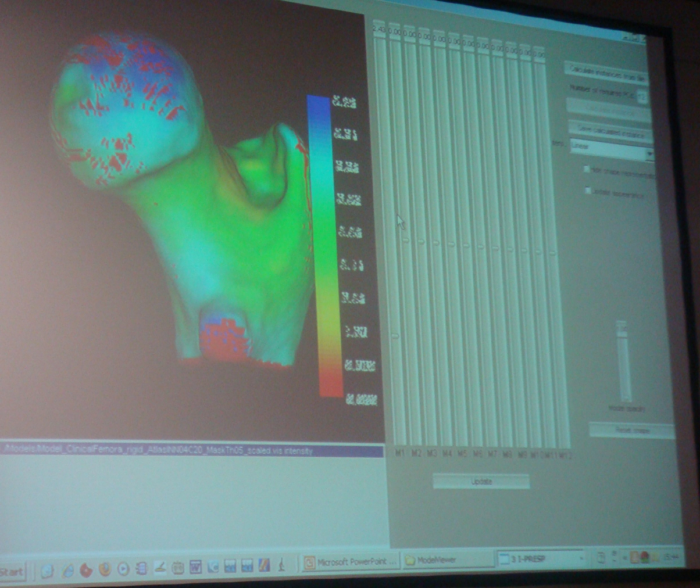Switch to Microsoft PowerPoint taskbar item
700x588 pixels.
[351, 562]
